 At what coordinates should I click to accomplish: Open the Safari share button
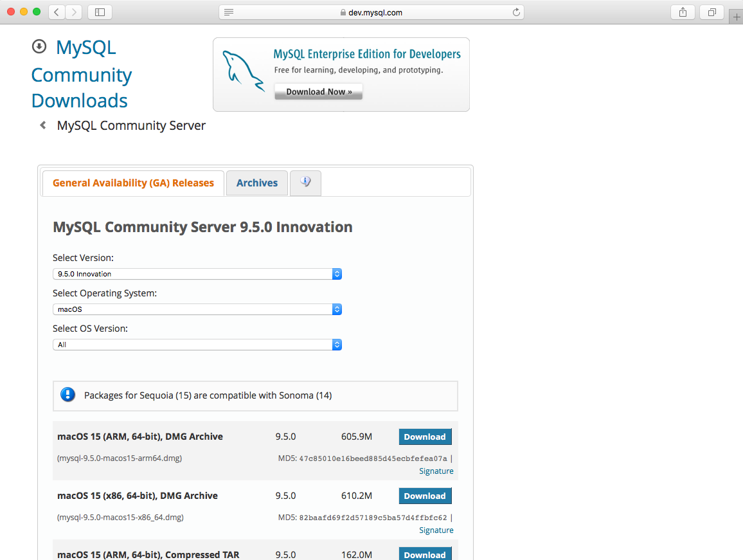(x=683, y=12)
